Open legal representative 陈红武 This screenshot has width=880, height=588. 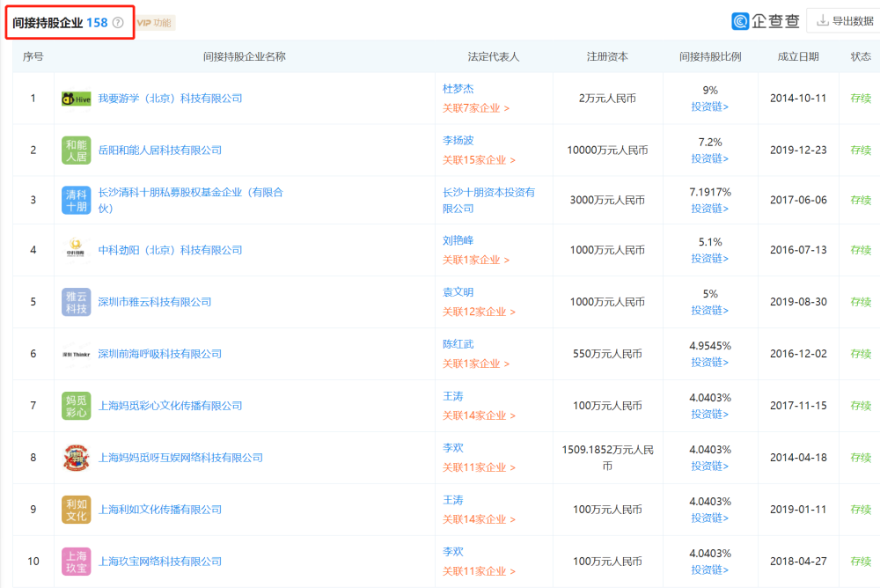point(458,344)
